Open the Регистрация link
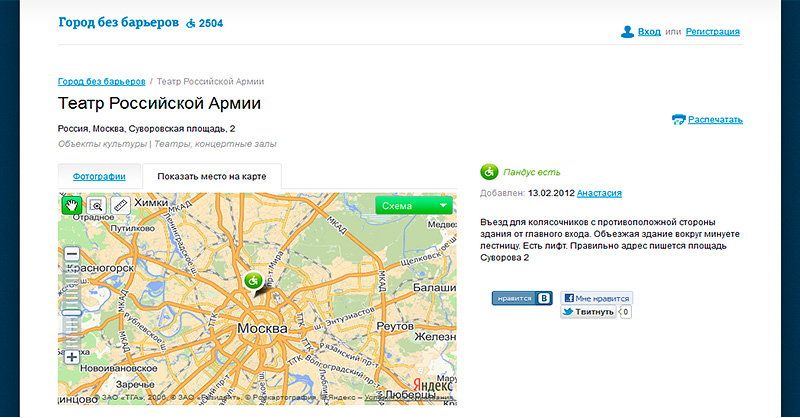800x418 pixels. point(712,32)
